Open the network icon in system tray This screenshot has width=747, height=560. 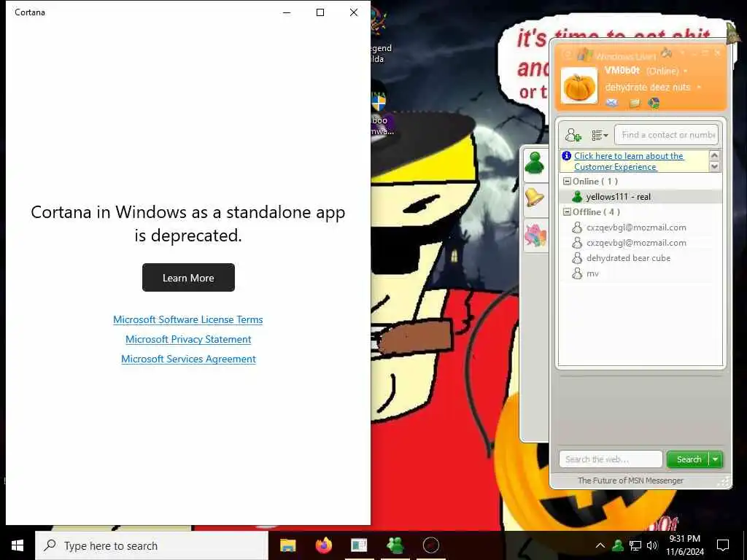[635, 545]
